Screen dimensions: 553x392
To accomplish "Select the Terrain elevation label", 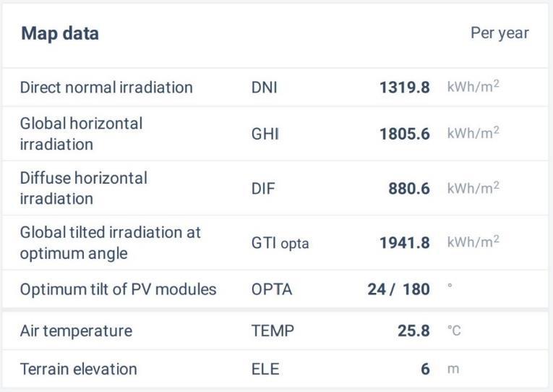I will click(78, 369).
